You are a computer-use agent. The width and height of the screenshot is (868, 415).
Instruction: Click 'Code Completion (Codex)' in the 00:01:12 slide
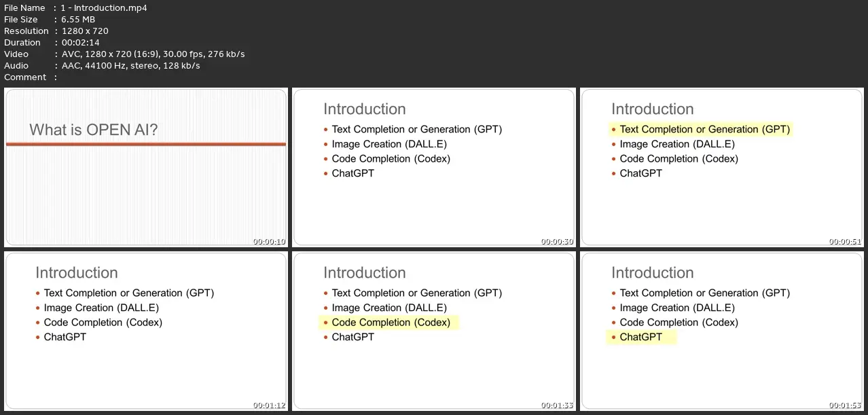(x=103, y=323)
